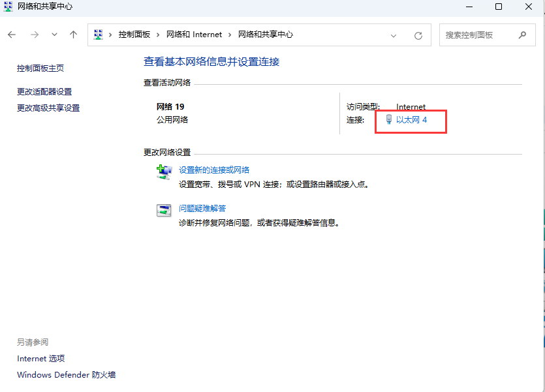Click the icon beside 设置新的连接或网络

tap(163, 172)
